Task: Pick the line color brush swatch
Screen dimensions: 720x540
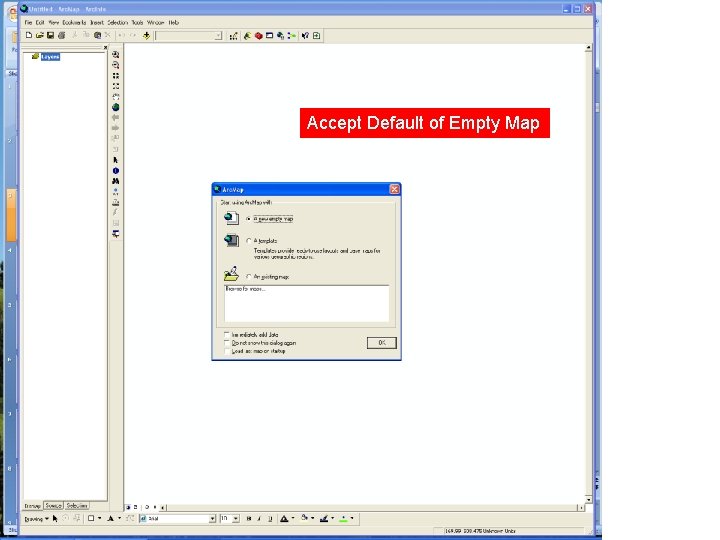Action: [x=324, y=518]
